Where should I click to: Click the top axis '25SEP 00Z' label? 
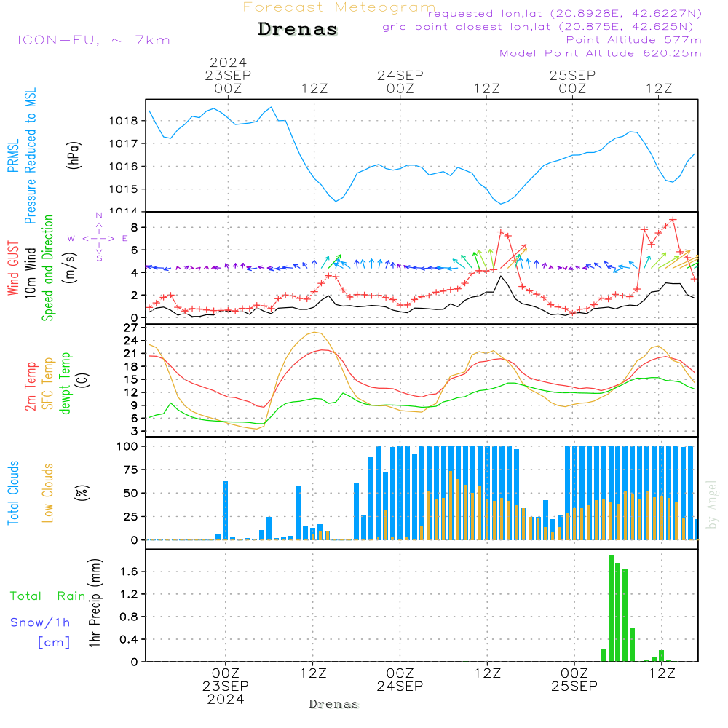572,82
